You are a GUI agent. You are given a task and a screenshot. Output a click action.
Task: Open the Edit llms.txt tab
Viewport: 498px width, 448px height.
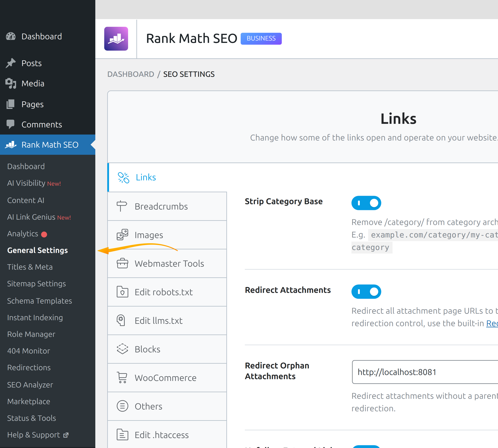pos(167,321)
